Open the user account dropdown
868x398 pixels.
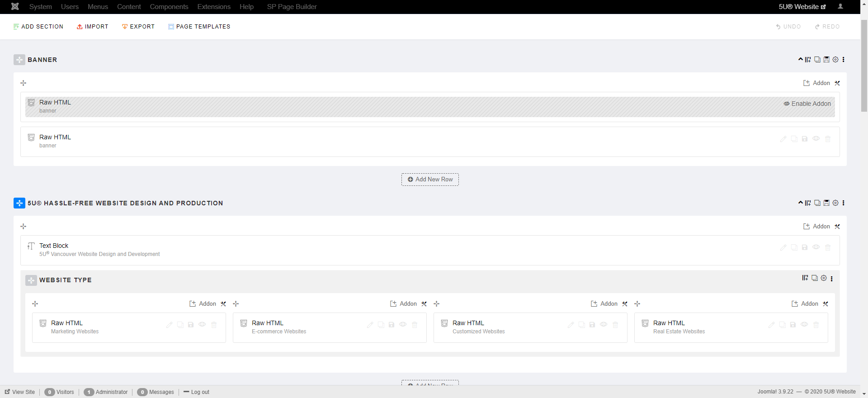840,6
